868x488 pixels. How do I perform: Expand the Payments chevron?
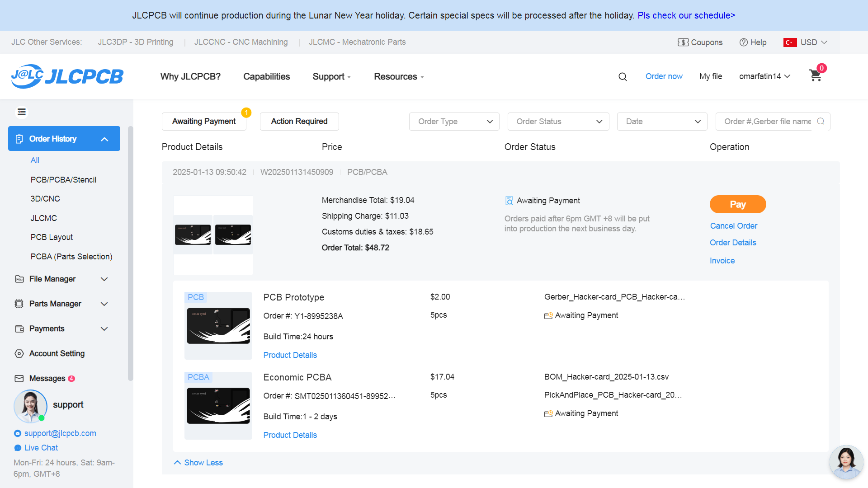click(x=104, y=329)
